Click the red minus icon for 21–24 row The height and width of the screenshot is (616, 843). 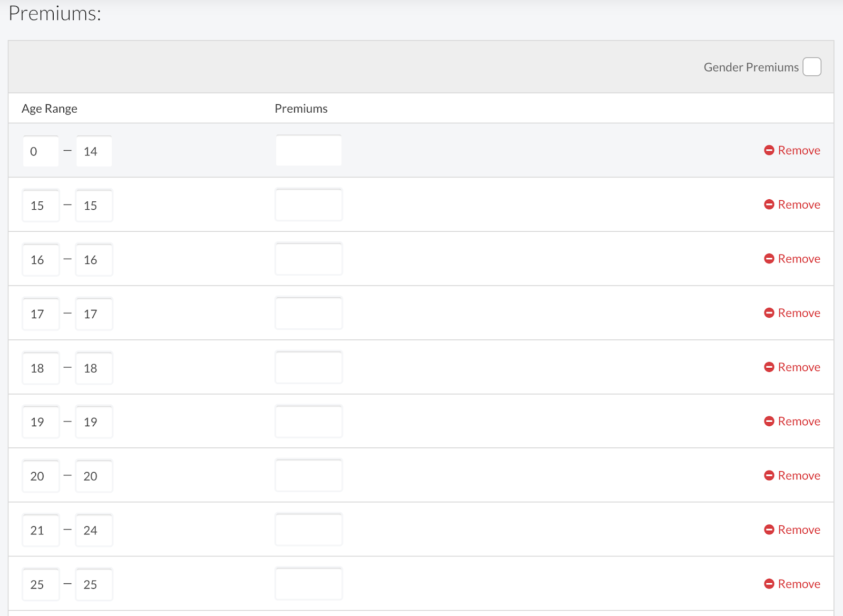click(x=769, y=530)
